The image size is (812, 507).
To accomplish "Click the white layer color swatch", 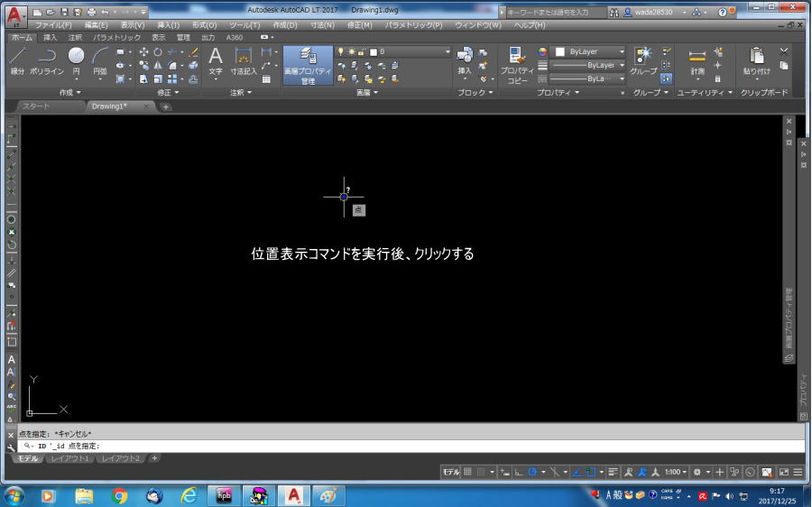I will click(x=373, y=51).
